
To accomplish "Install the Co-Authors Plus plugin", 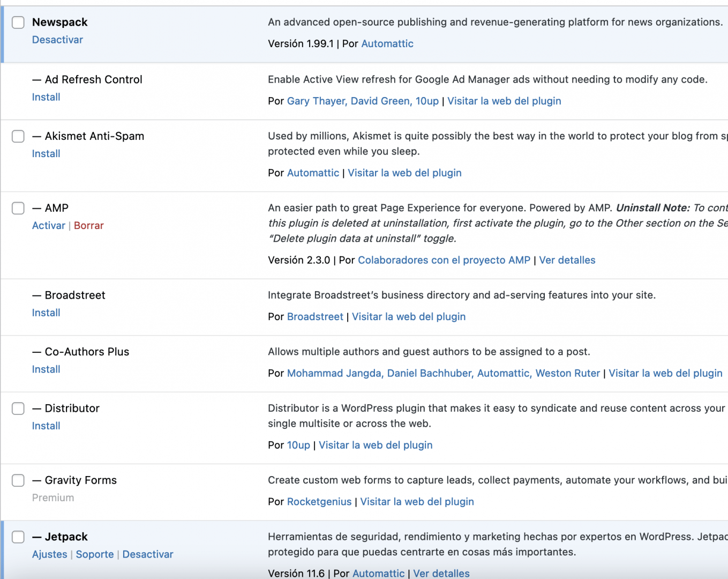I will pyautogui.click(x=46, y=369).
